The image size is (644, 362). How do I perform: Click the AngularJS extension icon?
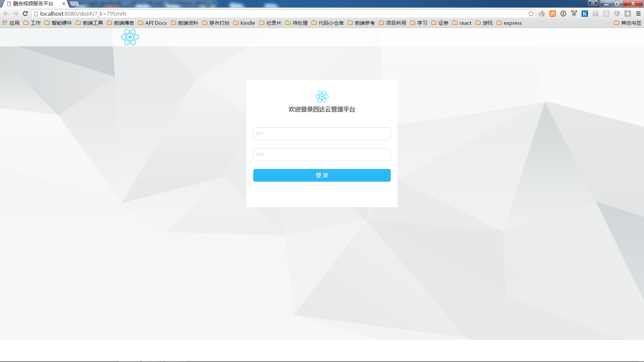[617, 14]
